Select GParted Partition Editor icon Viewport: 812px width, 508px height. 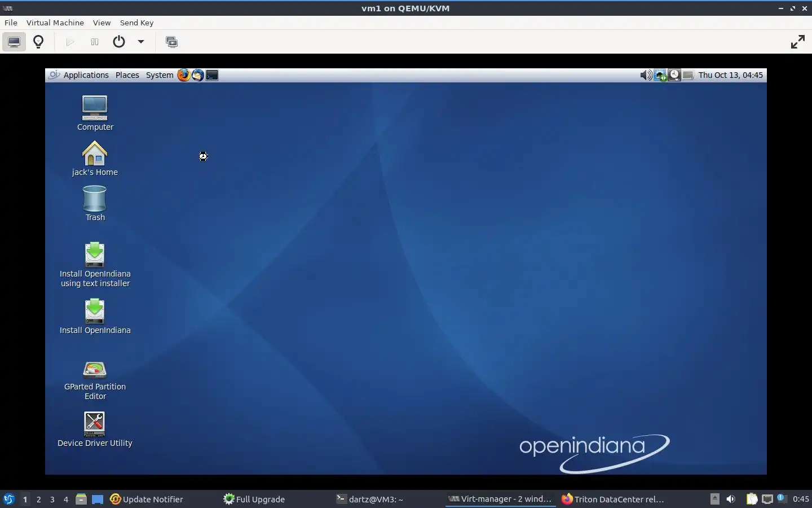95,380
